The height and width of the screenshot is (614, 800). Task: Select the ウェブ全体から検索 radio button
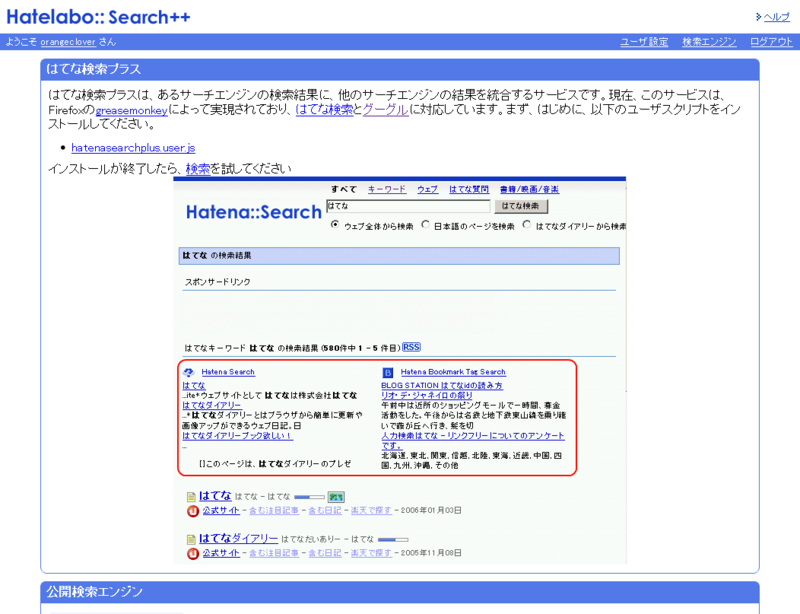coord(335,224)
